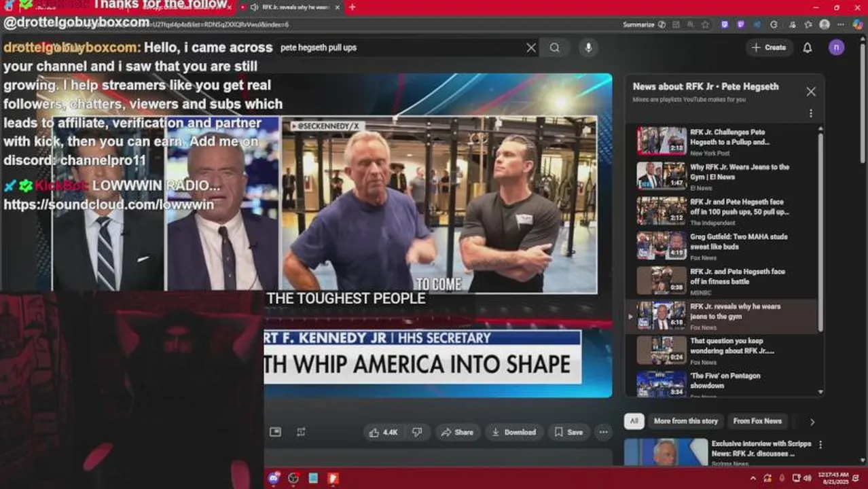The height and width of the screenshot is (489, 868).
Task: Open the purple account avatar menu
Action: click(837, 48)
